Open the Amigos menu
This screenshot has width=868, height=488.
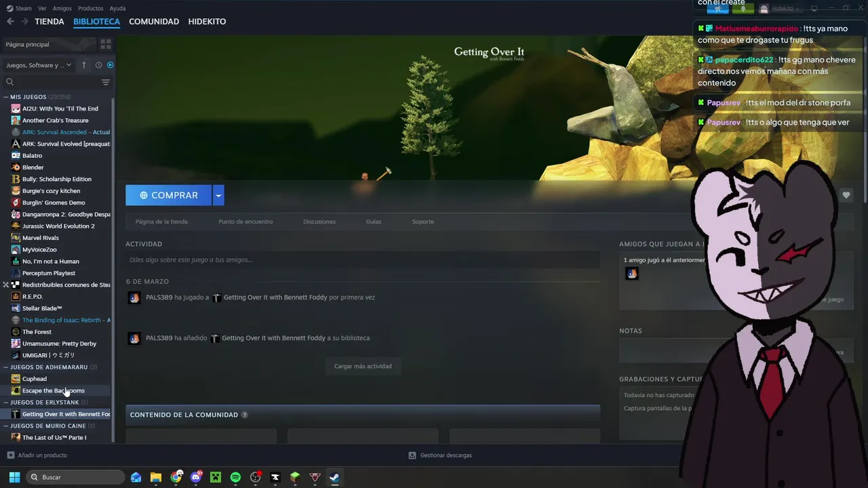click(62, 8)
